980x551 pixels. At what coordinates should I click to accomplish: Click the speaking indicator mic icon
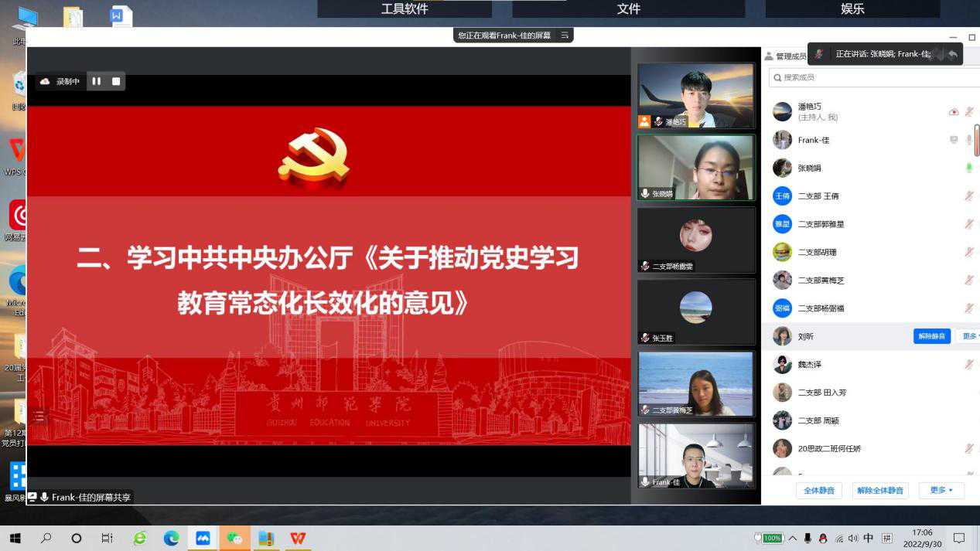pyautogui.click(x=819, y=54)
